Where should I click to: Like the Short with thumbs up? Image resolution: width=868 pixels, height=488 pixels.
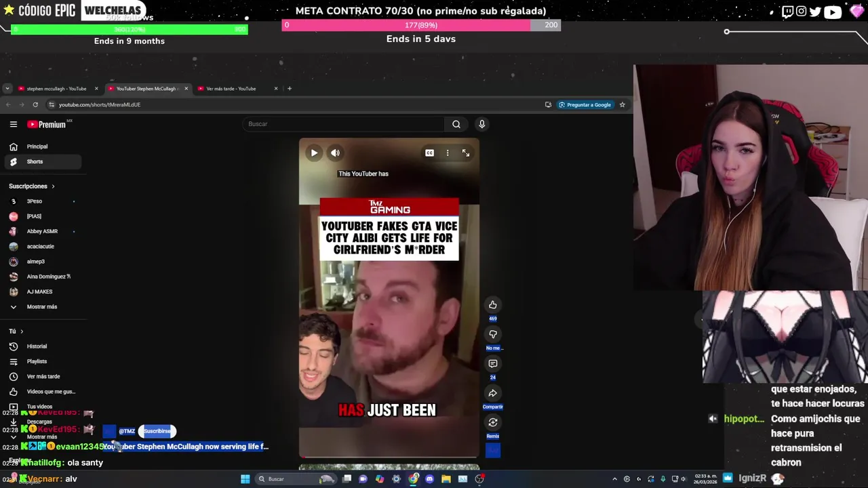tap(493, 305)
